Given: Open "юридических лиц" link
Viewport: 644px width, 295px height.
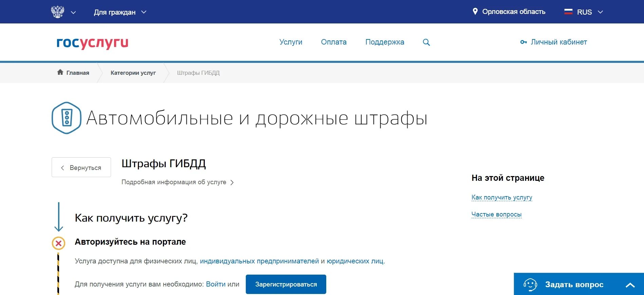Looking at the screenshot, I should coord(355,261).
